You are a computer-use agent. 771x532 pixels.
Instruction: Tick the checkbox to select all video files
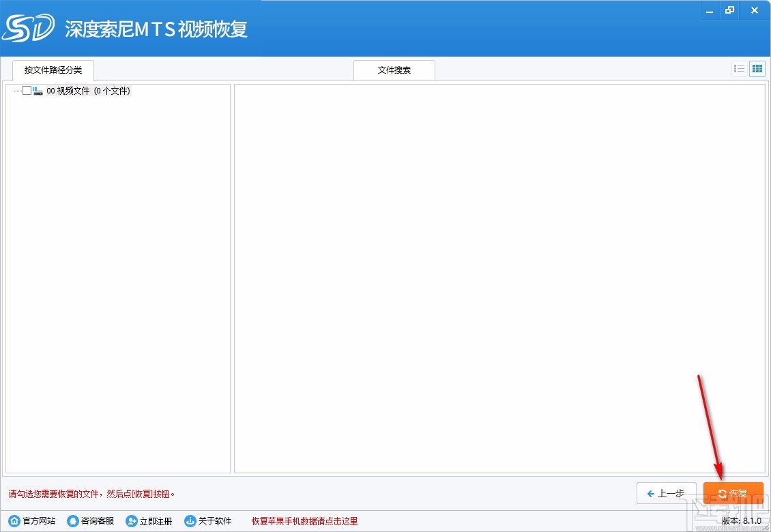click(27, 90)
